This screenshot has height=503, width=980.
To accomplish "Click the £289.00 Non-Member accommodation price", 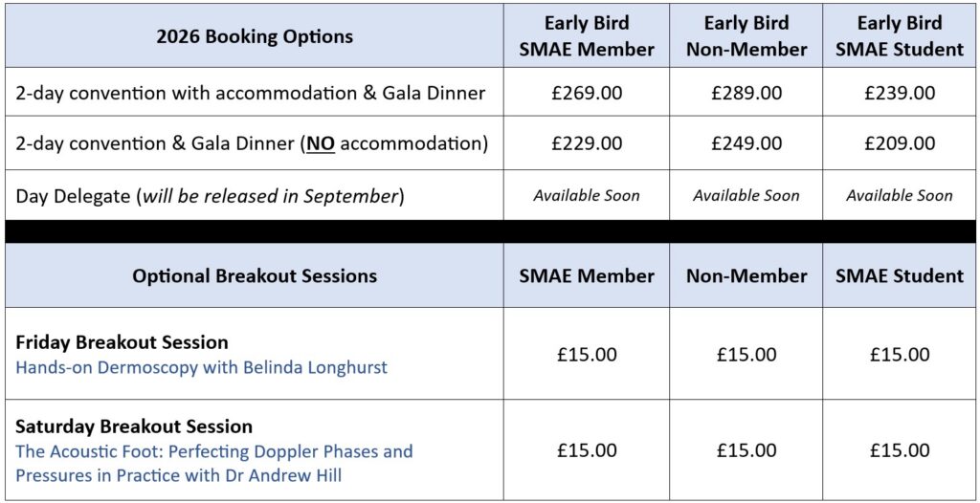I will click(x=746, y=93).
